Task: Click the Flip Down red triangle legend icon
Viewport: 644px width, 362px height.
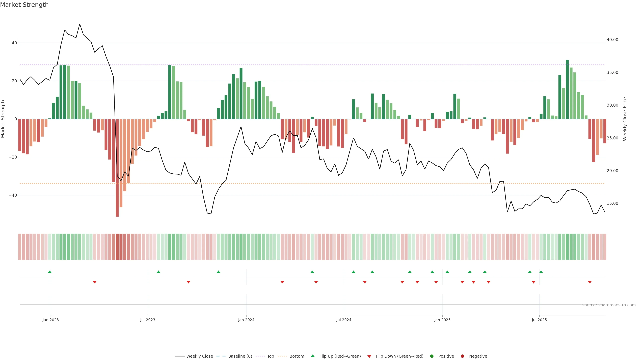Action: point(369,356)
